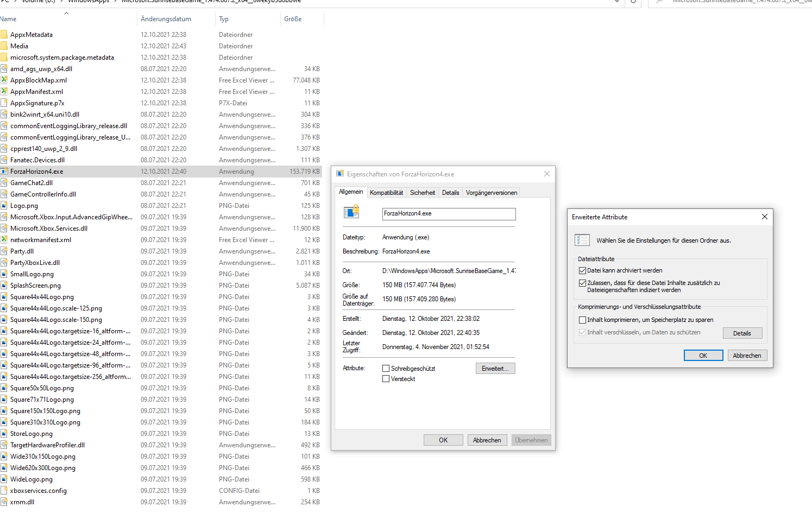Click the AppxBlockMap.xml Excel icon
The width and height of the screenshot is (812, 513).
[4, 80]
